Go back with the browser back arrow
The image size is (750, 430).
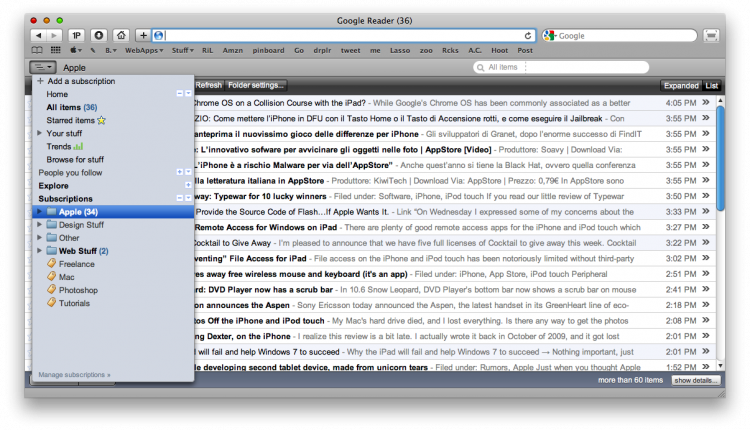click(39, 35)
